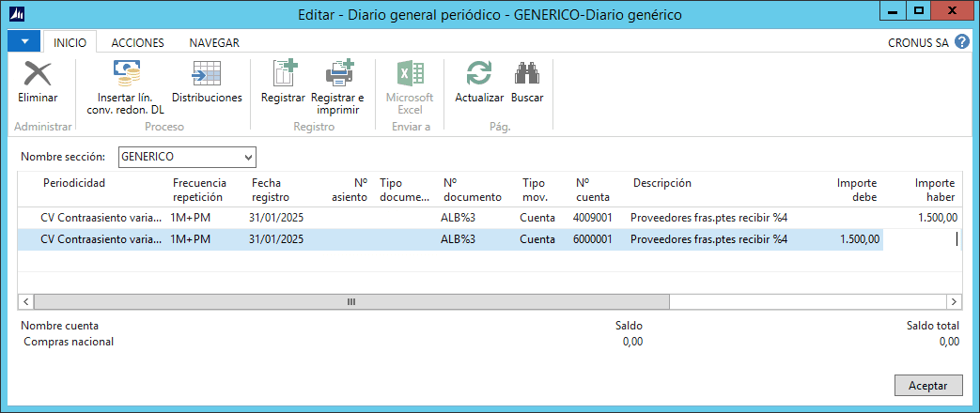This screenshot has width=980, height=413.
Task: Click the Compras nacional account name
Action: 69,342
